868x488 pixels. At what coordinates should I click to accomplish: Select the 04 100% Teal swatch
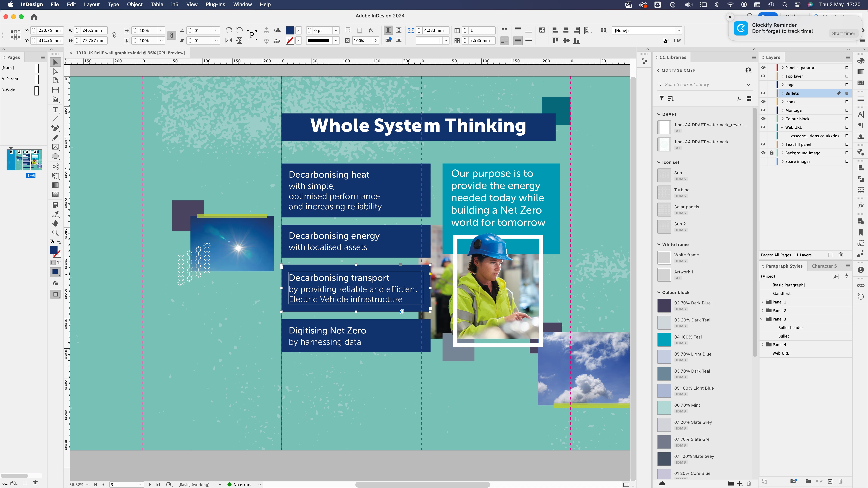[x=664, y=339]
